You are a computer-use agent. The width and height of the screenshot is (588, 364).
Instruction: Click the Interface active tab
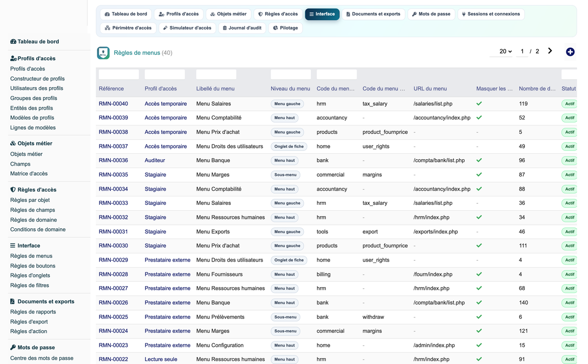[322, 14]
